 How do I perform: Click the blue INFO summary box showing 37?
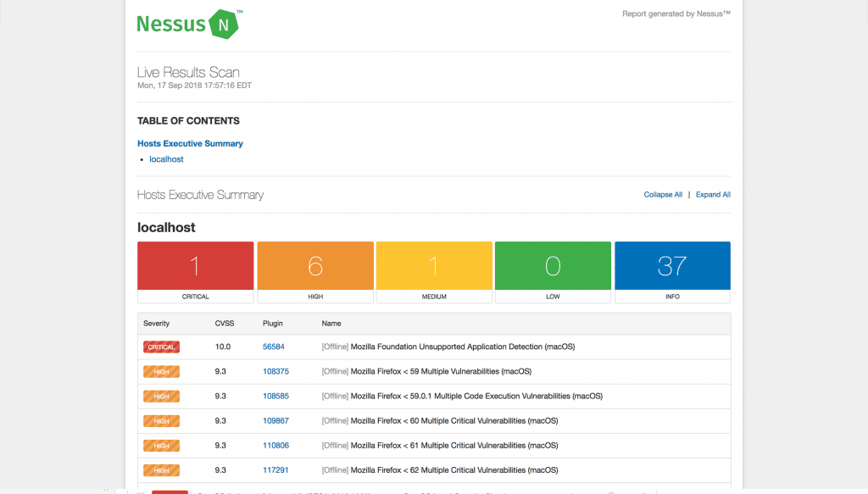[671, 265]
